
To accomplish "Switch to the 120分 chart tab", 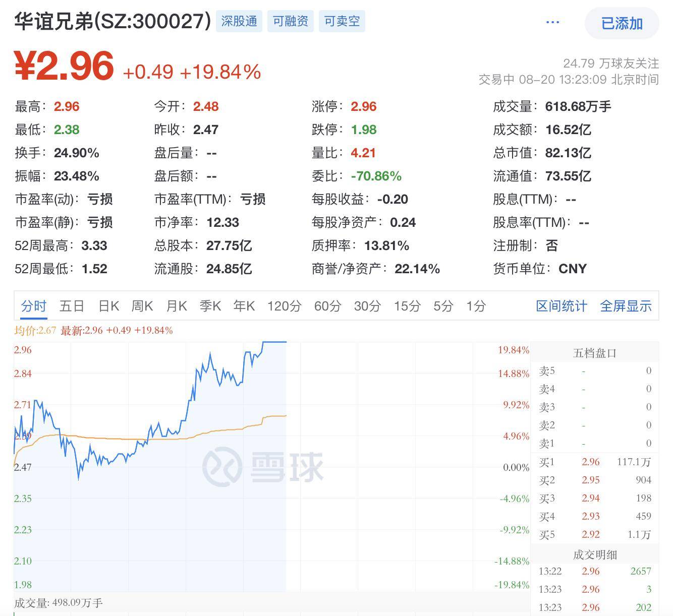I will tap(285, 306).
